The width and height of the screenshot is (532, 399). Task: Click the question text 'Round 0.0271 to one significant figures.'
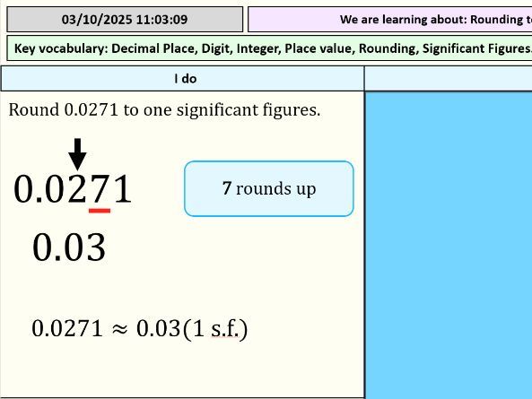(164, 109)
